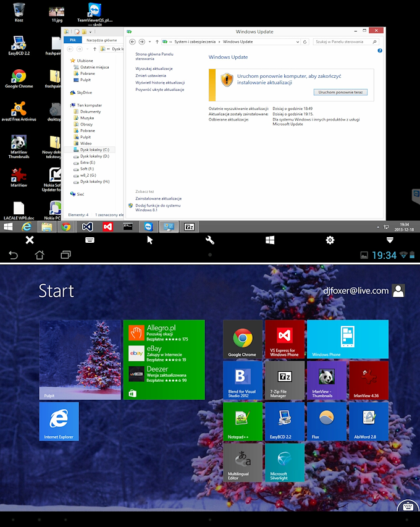420x527 pixels.
Task: Open Android recent apps button
Action: [x=66, y=255]
